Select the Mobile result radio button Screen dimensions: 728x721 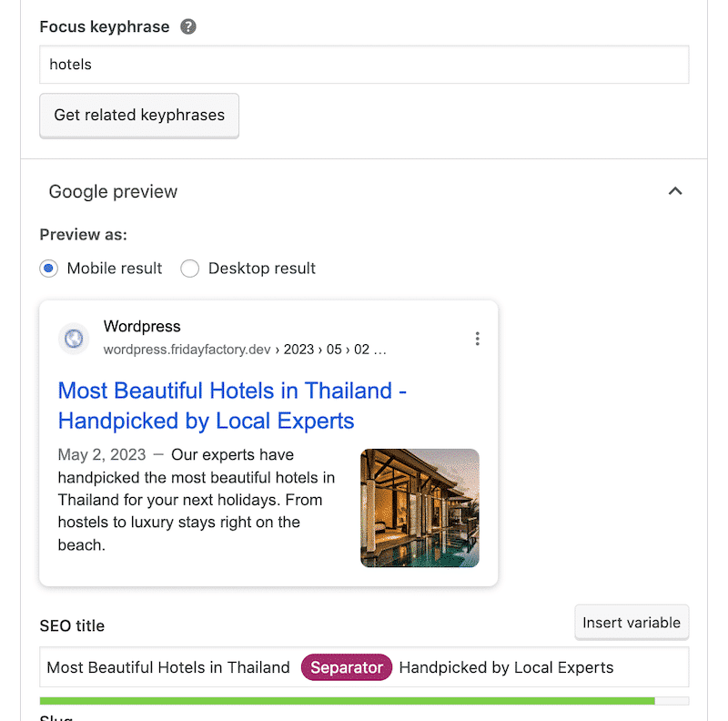click(x=49, y=269)
